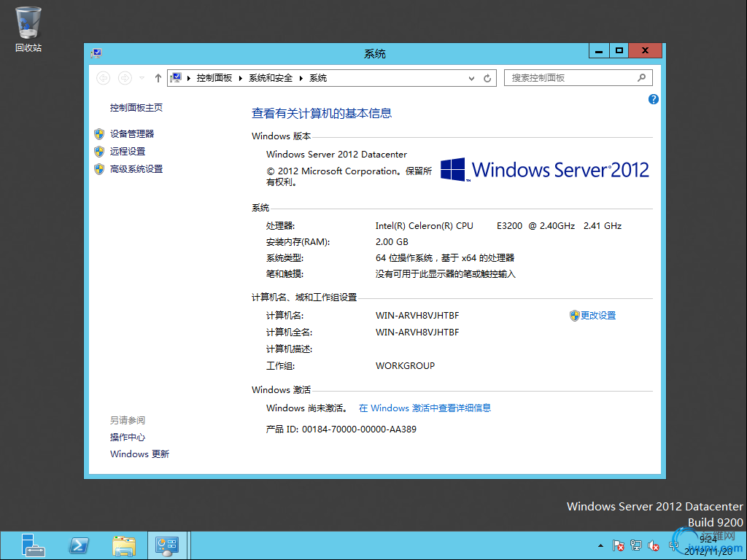Open 远程设置 link
Image resolution: width=747 pixels, height=560 pixels.
tap(128, 152)
